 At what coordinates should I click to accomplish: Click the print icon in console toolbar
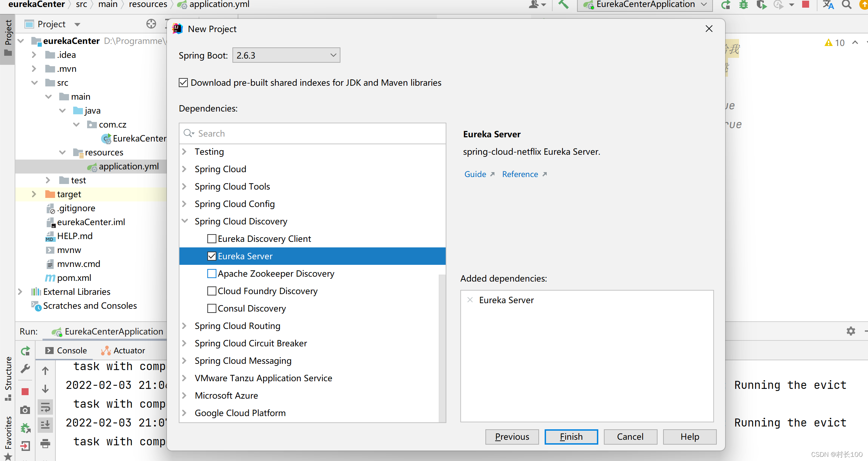pos(45,443)
